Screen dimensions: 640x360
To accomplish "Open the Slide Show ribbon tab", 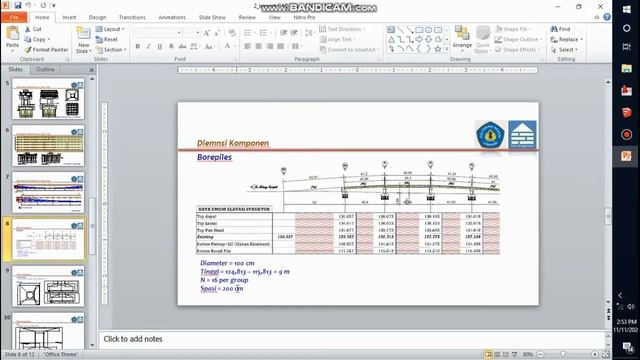I will click(x=212, y=17).
